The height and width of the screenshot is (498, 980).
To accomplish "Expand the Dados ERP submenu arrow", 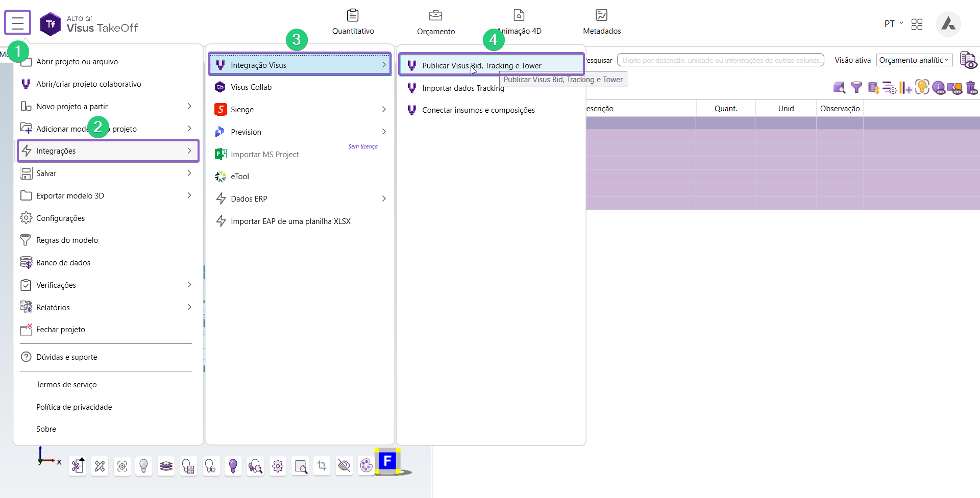I will 384,198.
